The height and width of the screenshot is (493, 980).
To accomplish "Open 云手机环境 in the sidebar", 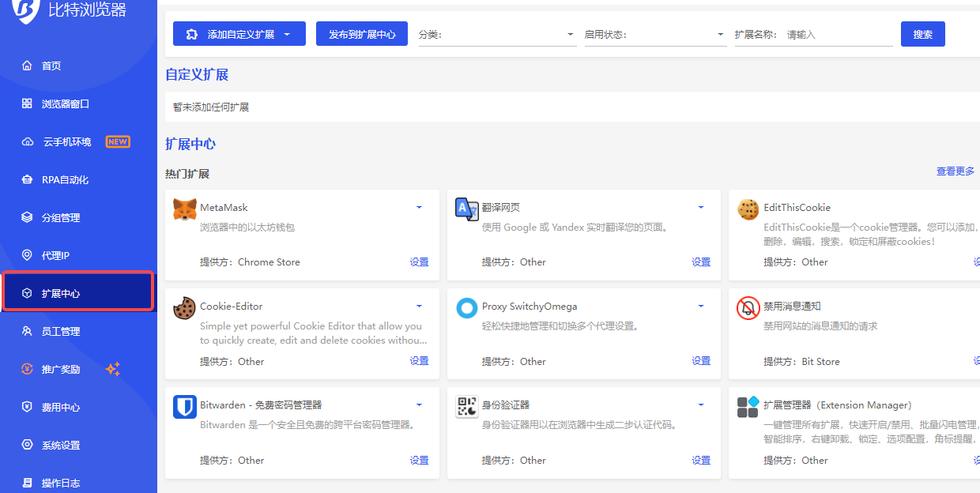I will coord(67,142).
